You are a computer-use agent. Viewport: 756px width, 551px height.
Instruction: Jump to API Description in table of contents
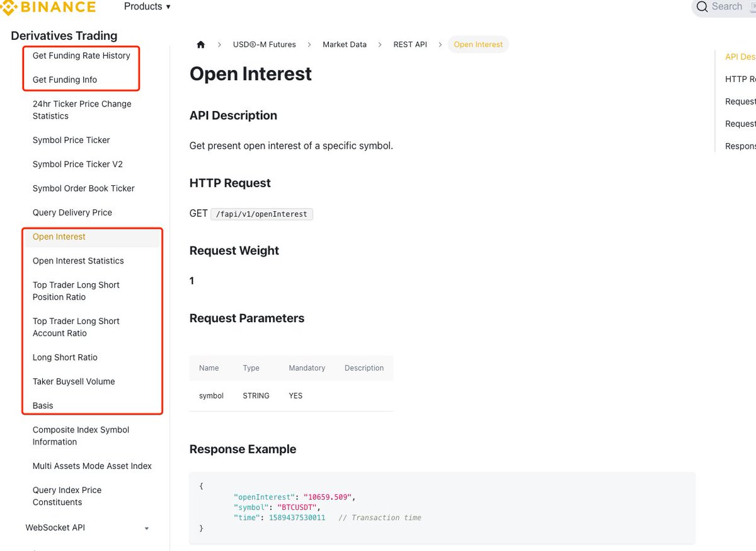[x=740, y=57]
